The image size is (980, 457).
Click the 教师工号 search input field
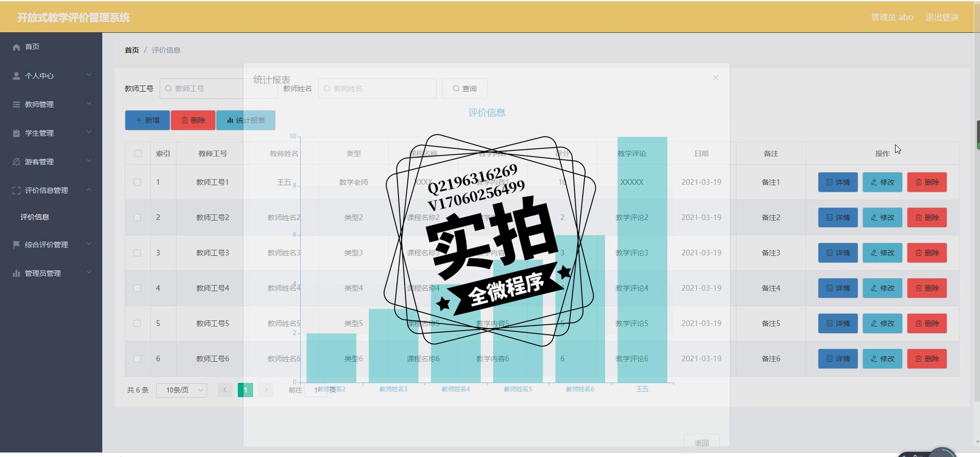point(219,89)
